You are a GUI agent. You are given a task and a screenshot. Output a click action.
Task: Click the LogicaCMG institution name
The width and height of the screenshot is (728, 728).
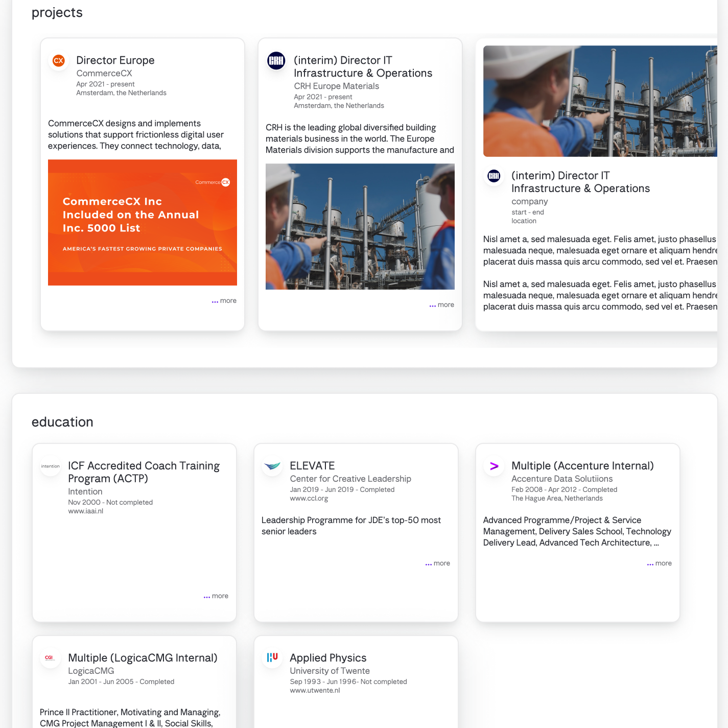(91, 671)
